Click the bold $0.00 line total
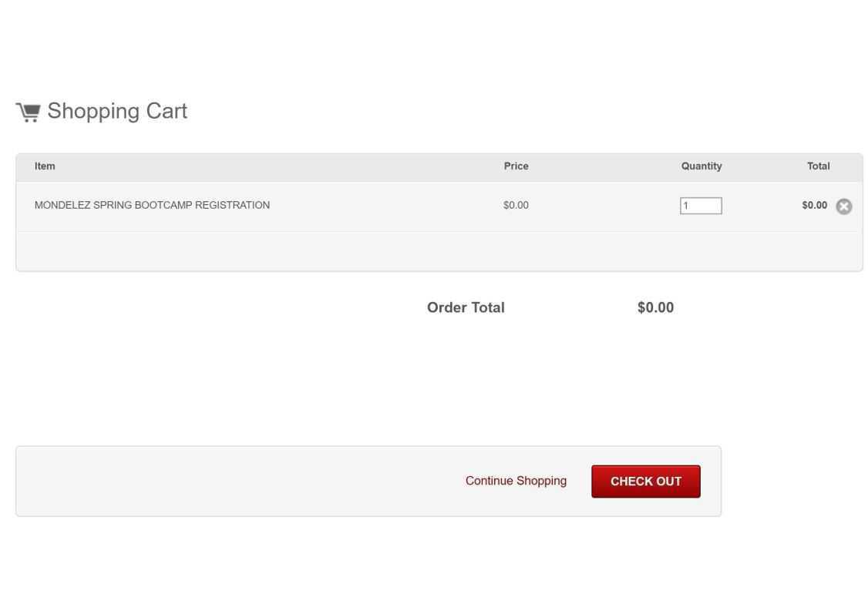868x614 pixels. pyautogui.click(x=814, y=206)
